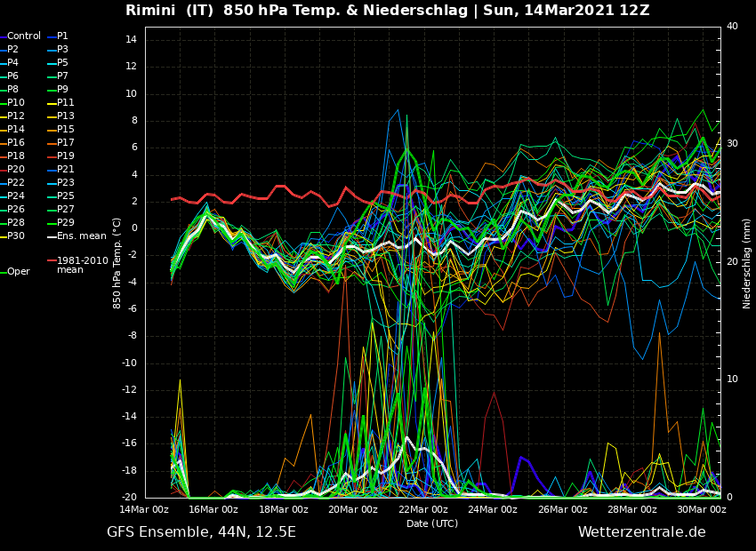Image resolution: width=756 pixels, height=551 pixels.
Task: Click the 850 hPa Temp. (°C) axis label
Action: (117, 263)
